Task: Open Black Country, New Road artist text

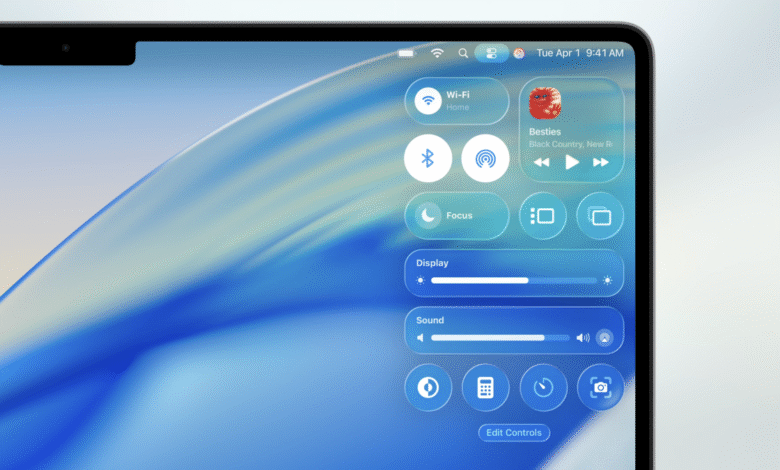Action: pyautogui.click(x=571, y=144)
